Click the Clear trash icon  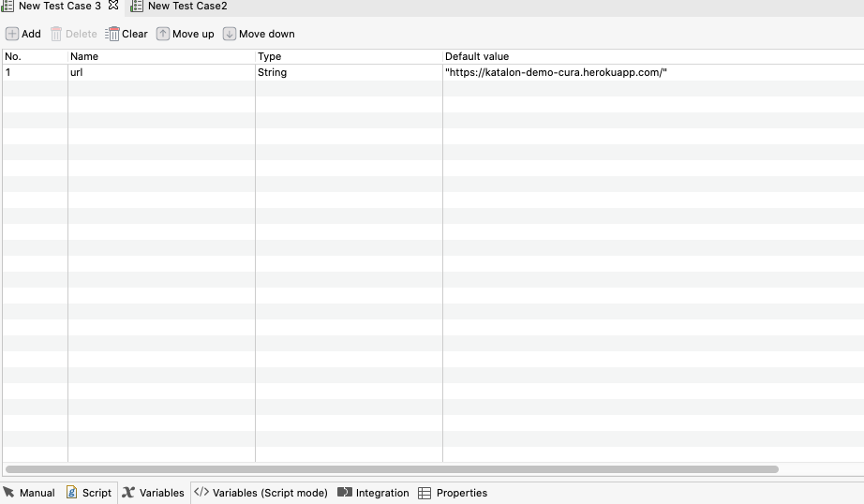[x=112, y=34]
